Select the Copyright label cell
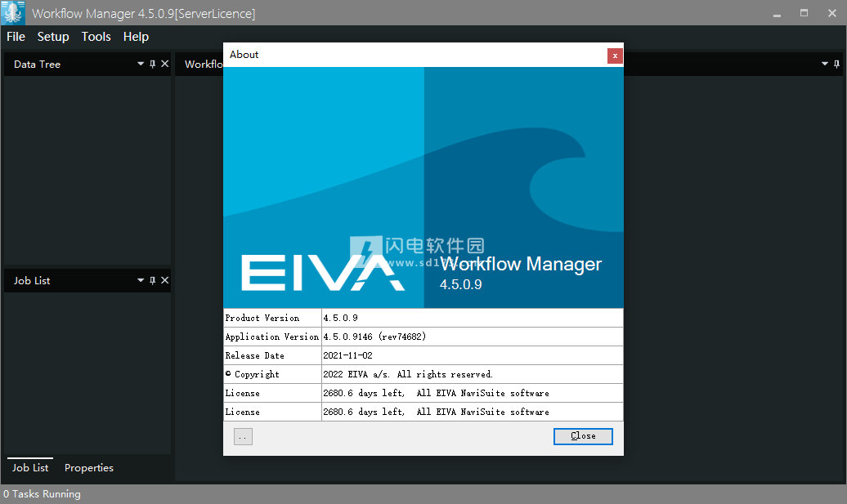The width and height of the screenshot is (847, 504). [272, 374]
